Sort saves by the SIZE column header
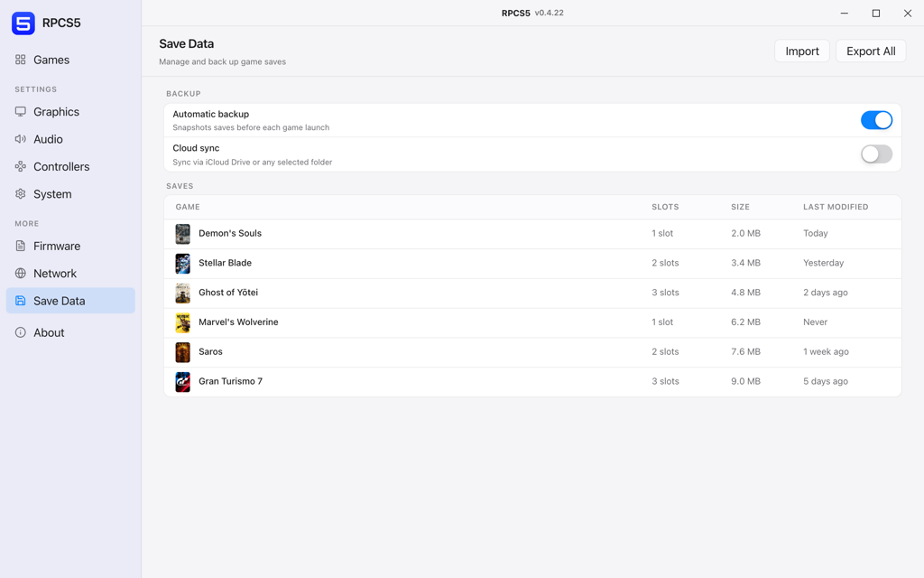This screenshot has width=924, height=578. click(740, 207)
